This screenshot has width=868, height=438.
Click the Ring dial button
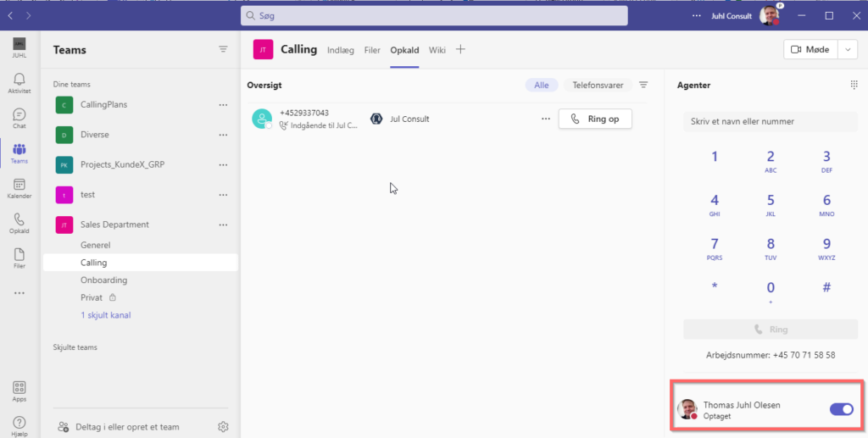click(x=771, y=329)
